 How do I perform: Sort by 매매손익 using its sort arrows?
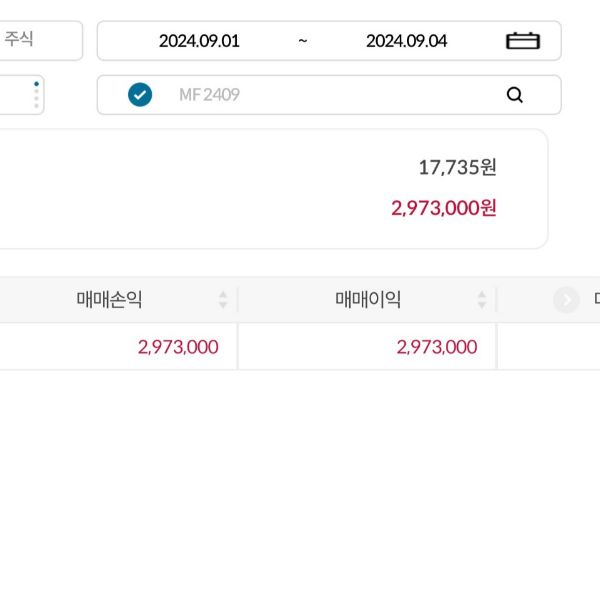tap(223, 299)
